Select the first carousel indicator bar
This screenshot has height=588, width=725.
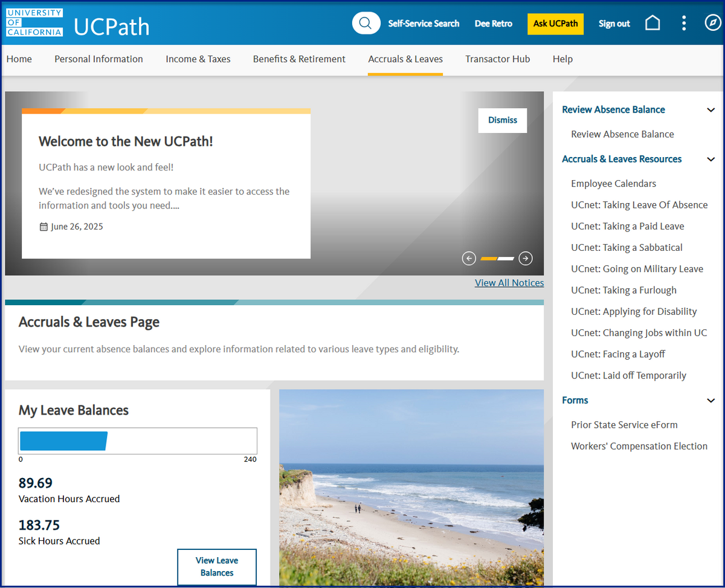[489, 259]
